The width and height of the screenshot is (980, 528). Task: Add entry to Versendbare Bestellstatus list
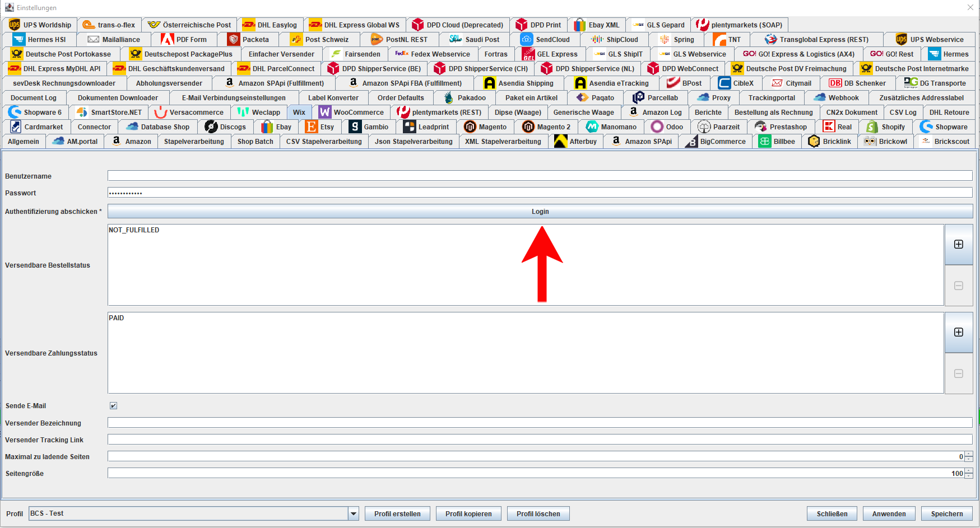coord(959,244)
